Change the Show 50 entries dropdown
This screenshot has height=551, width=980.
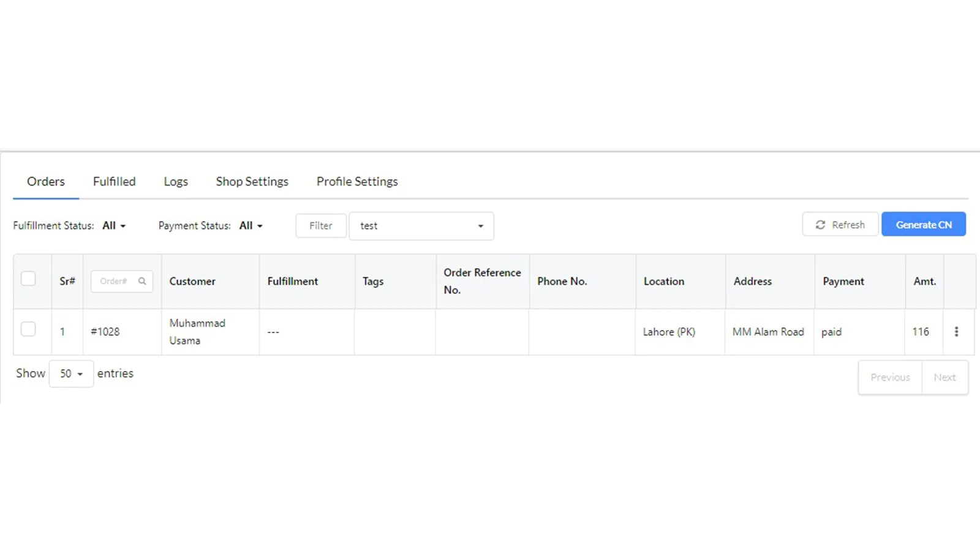click(71, 373)
